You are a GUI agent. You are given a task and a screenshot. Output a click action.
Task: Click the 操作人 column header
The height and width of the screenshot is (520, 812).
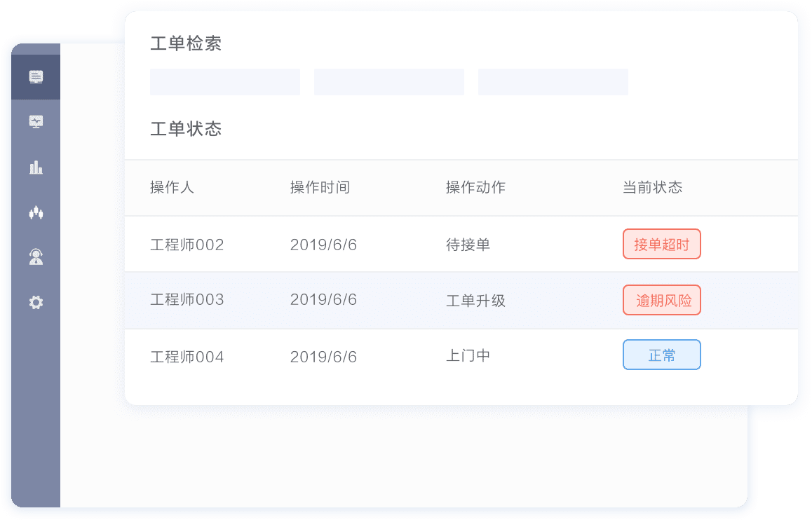[172, 187]
